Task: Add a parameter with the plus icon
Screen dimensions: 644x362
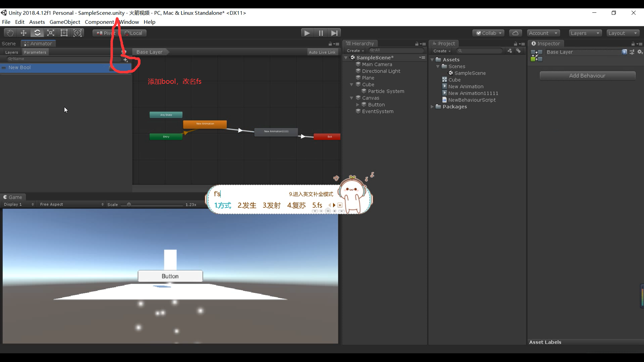Action: 125,60
